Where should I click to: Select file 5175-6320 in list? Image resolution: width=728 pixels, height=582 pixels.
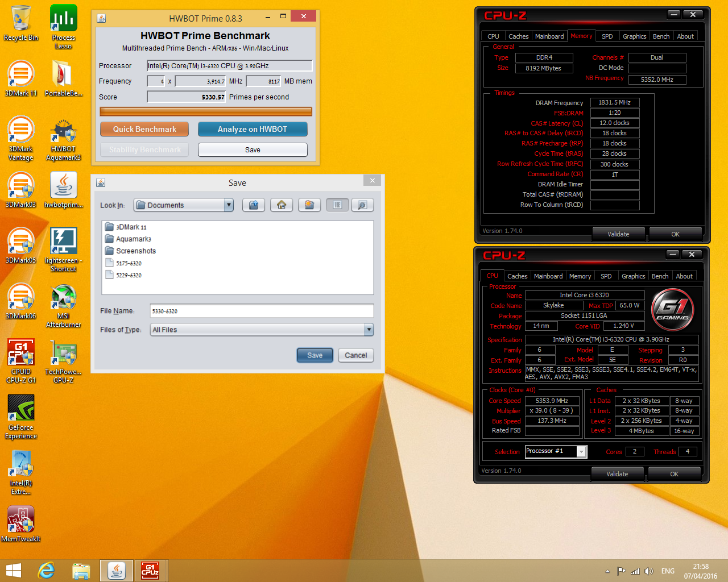click(123, 263)
